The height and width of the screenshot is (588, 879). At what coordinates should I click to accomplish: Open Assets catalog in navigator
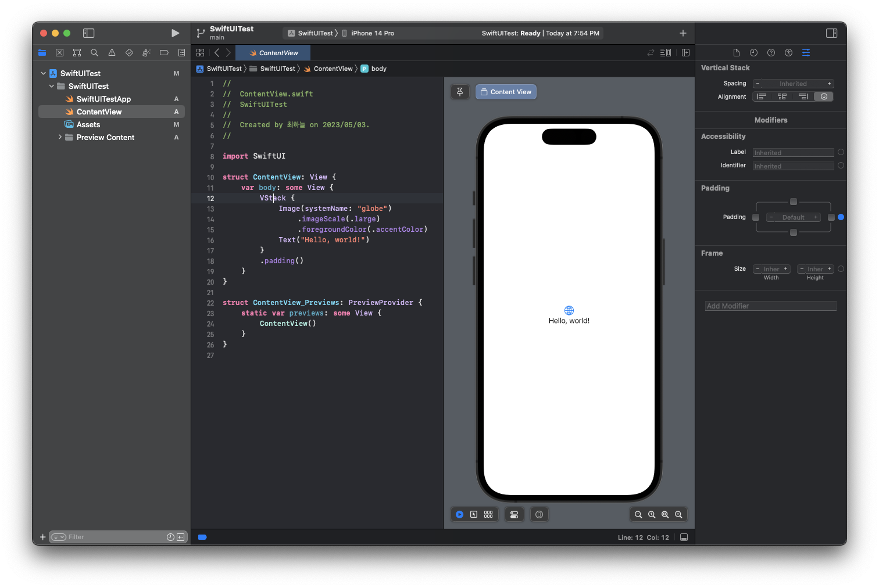click(111, 124)
